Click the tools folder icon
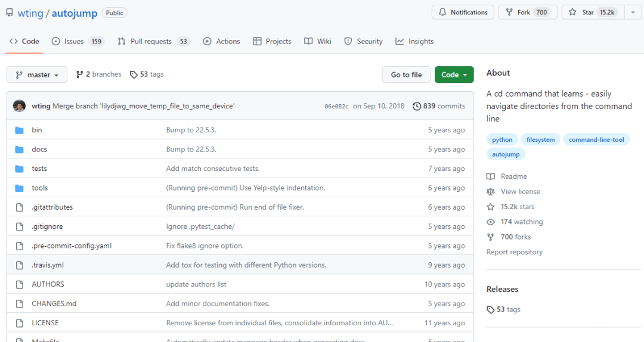This screenshot has height=342, width=644. pyautogui.click(x=19, y=188)
